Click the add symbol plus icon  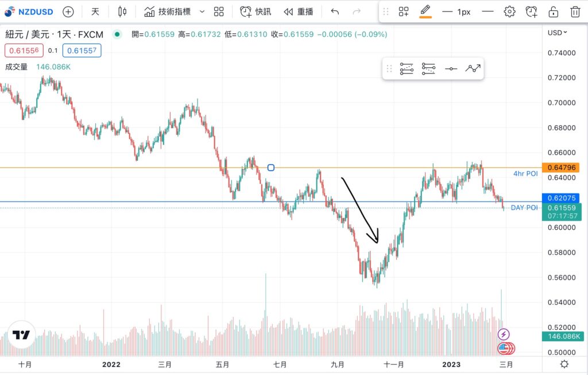point(68,11)
